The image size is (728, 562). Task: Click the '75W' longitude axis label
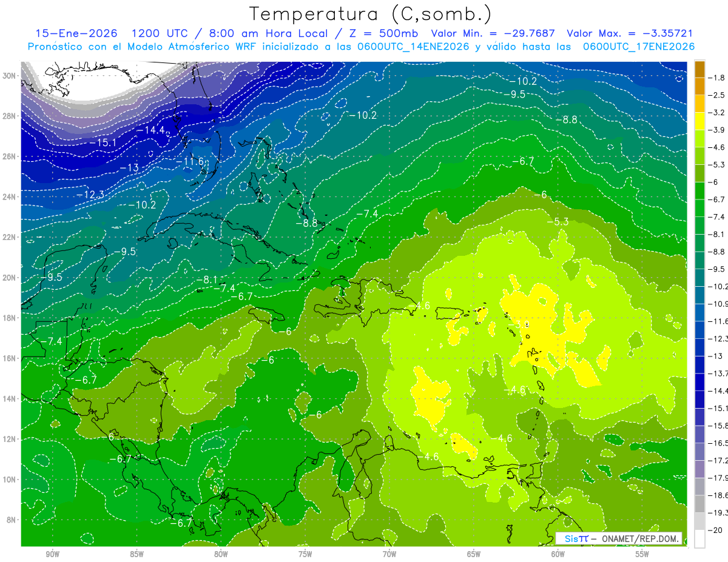tap(305, 554)
